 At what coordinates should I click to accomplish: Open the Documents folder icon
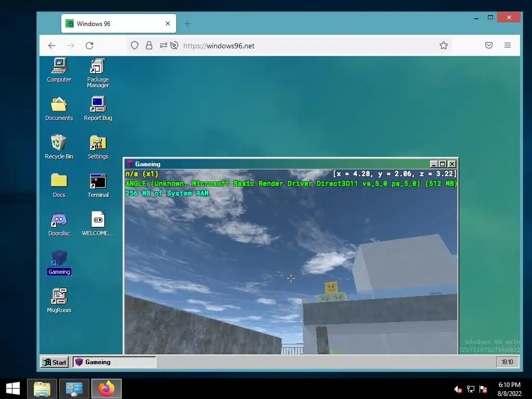coord(59,109)
